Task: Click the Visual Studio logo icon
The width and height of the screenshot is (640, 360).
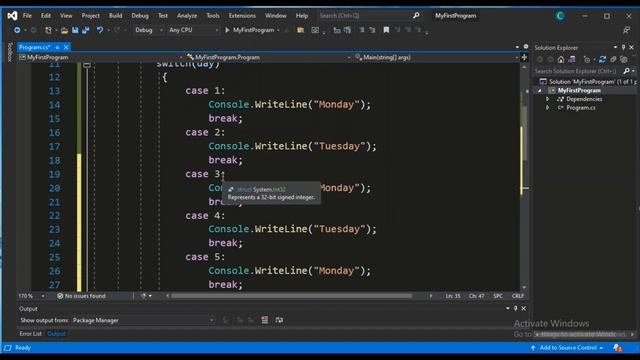Action: [12, 16]
